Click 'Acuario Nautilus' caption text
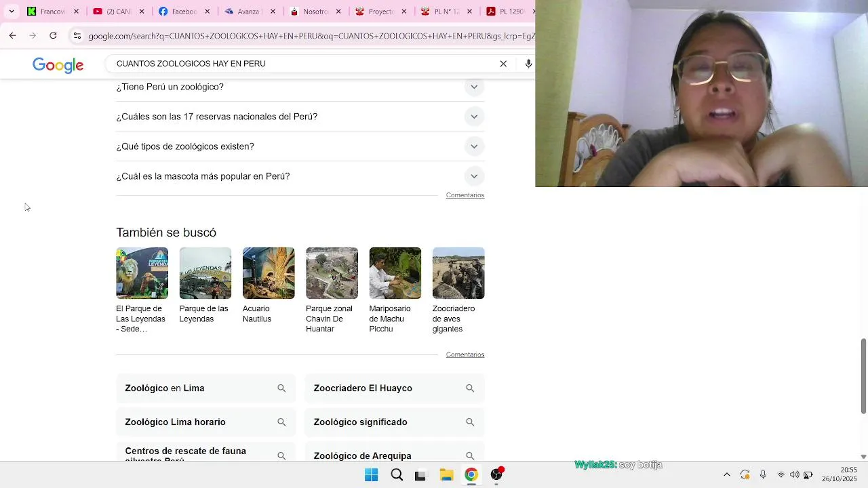 [x=257, y=314]
